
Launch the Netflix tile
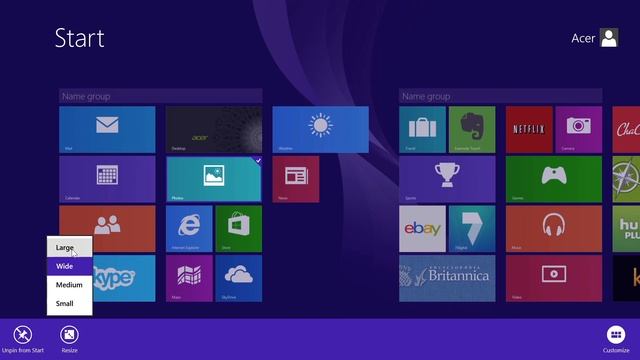[x=529, y=129]
